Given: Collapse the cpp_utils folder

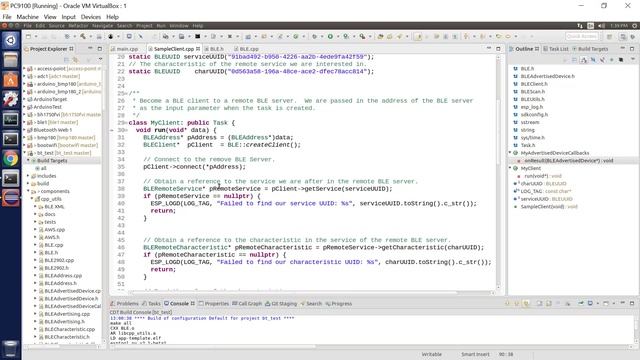Looking at the screenshot, I should click(x=32, y=199).
